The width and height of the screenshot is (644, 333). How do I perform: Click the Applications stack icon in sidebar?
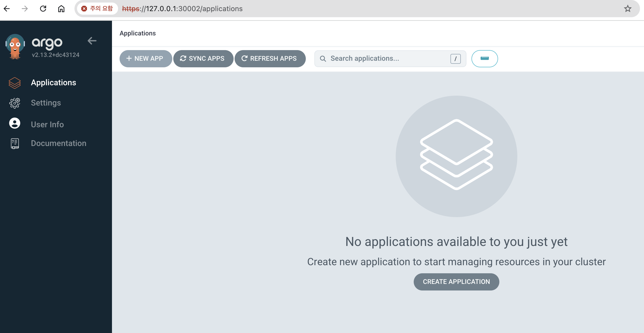click(15, 83)
